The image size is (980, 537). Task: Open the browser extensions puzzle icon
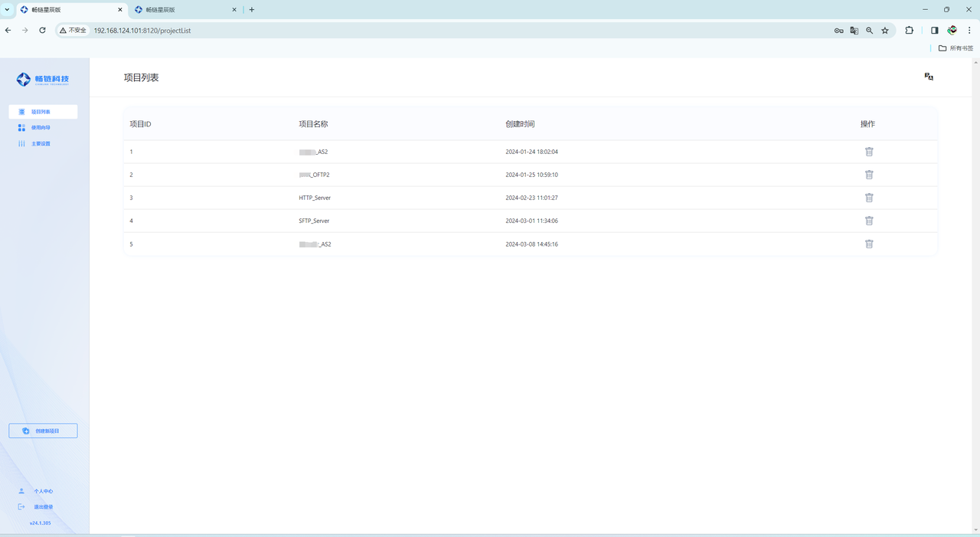tap(909, 31)
